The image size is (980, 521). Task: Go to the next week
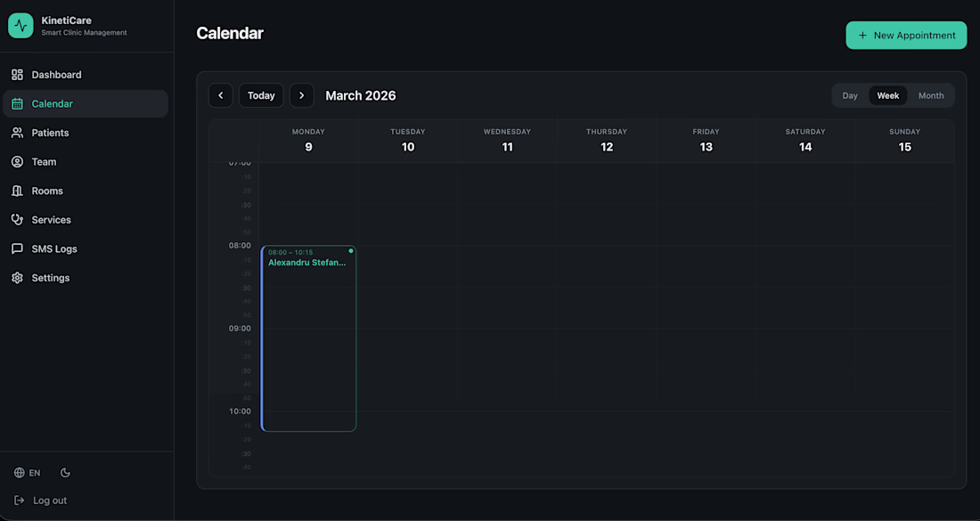point(302,95)
